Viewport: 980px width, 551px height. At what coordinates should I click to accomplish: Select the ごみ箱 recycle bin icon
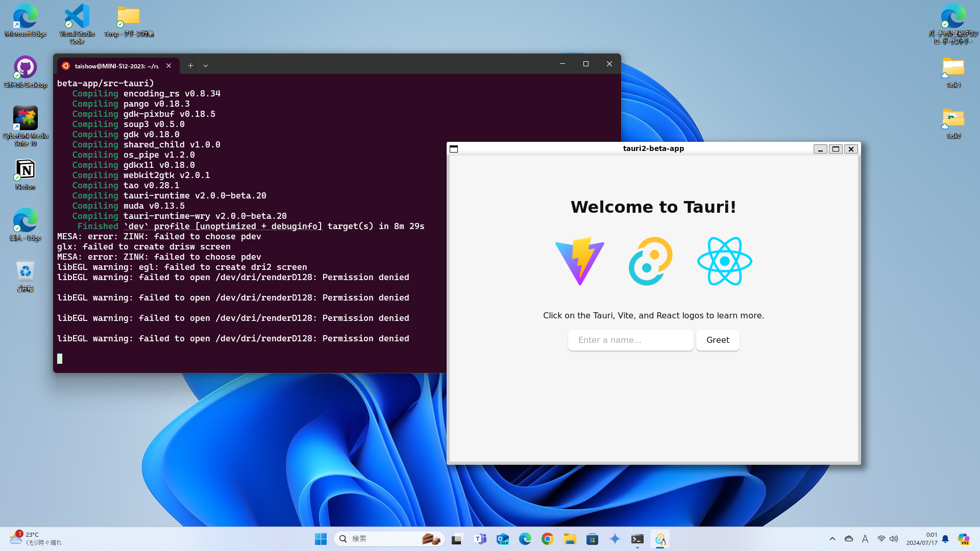tap(26, 276)
